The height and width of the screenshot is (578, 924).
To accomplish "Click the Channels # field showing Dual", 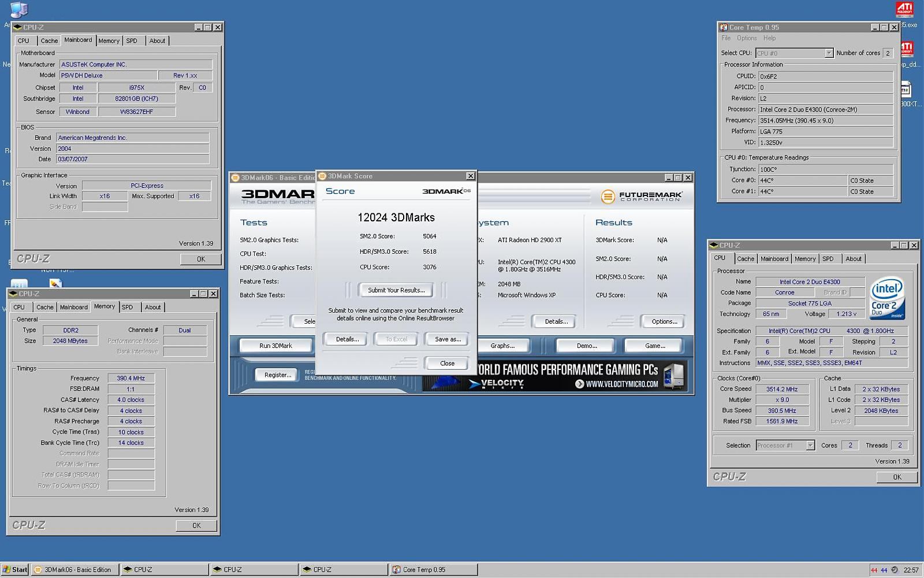I will click(185, 330).
